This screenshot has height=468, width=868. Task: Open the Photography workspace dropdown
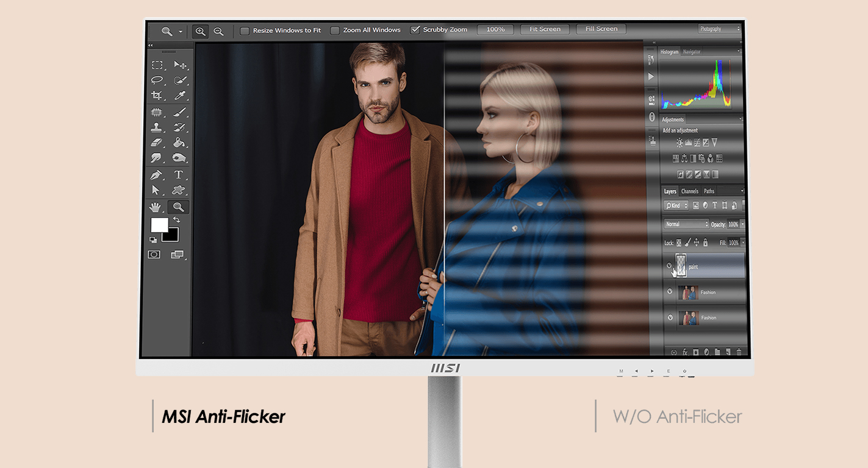[719, 29]
